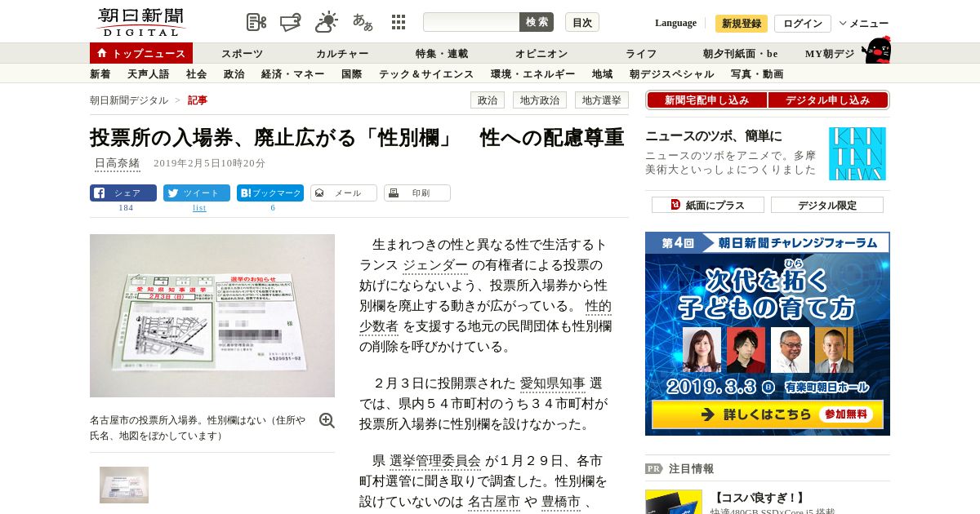Click the tweet list link
The height and width of the screenshot is (514, 980).
[199, 208]
